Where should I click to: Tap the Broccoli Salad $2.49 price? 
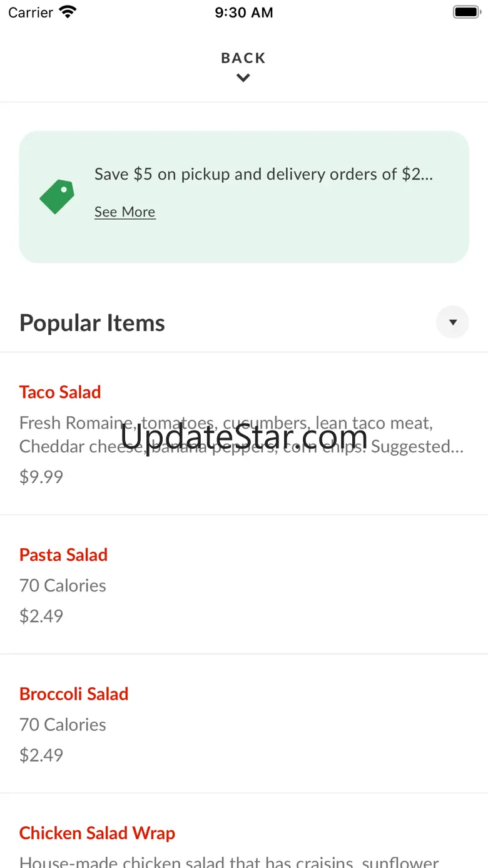tap(41, 755)
